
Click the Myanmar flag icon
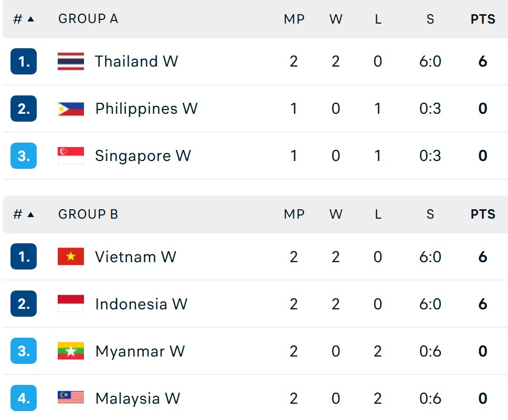[71, 351]
